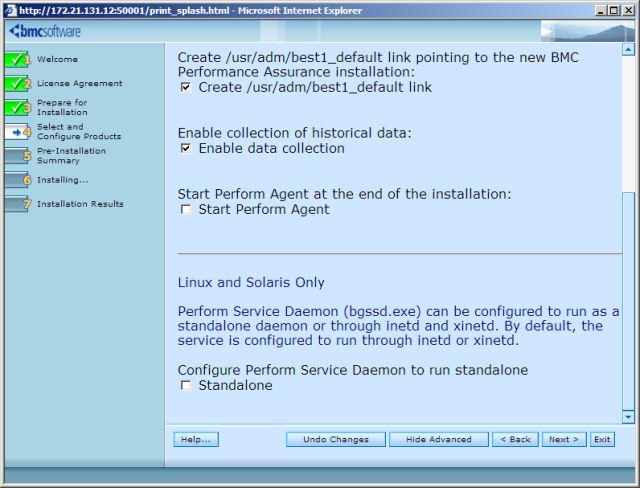Click the step 7 Installation Results icon
The image size is (640, 488).
(x=18, y=204)
